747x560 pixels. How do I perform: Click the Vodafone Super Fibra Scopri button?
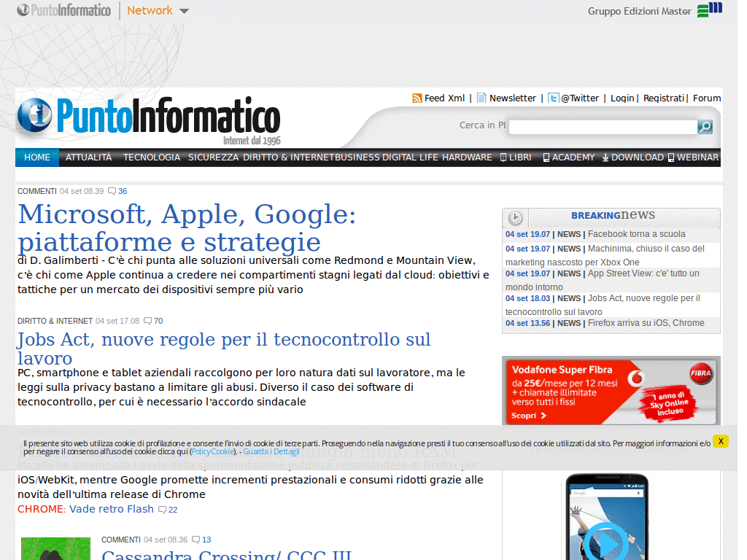point(528,416)
